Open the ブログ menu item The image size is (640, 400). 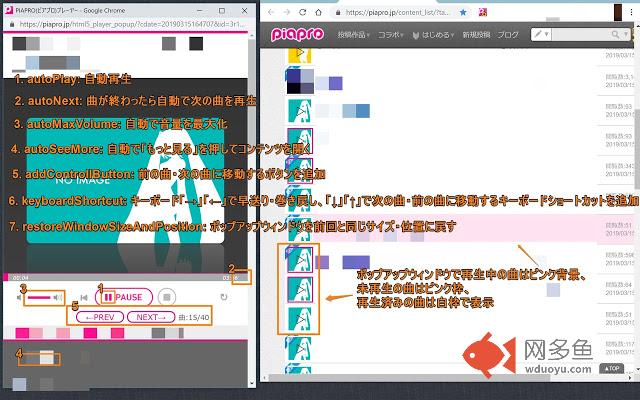pyautogui.click(x=508, y=35)
